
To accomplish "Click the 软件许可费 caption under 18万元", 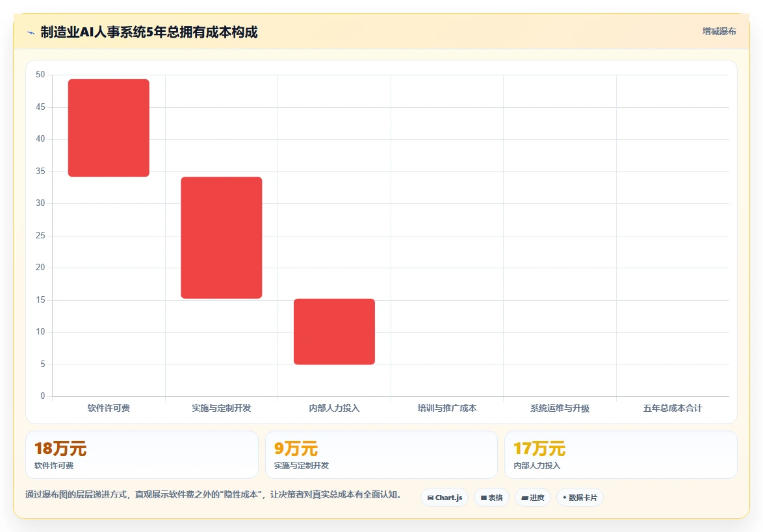I will coord(54,465).
